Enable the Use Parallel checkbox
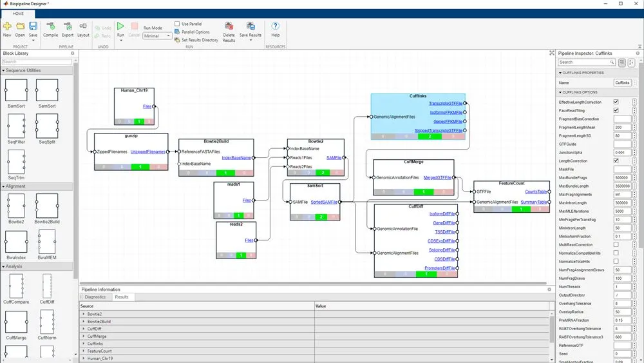 [x=177, y=24]
